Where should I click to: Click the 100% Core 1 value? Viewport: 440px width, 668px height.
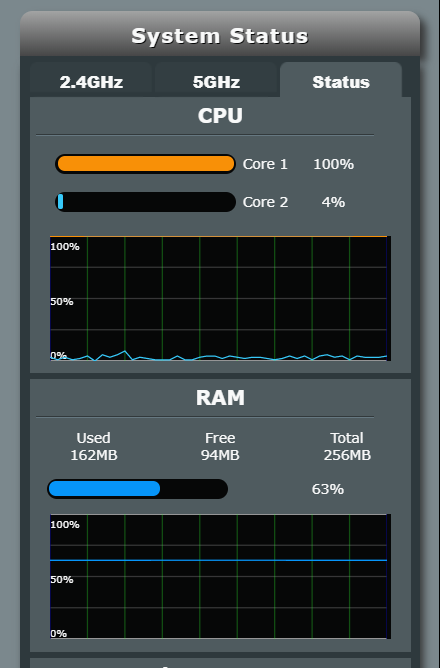[334, 164]
